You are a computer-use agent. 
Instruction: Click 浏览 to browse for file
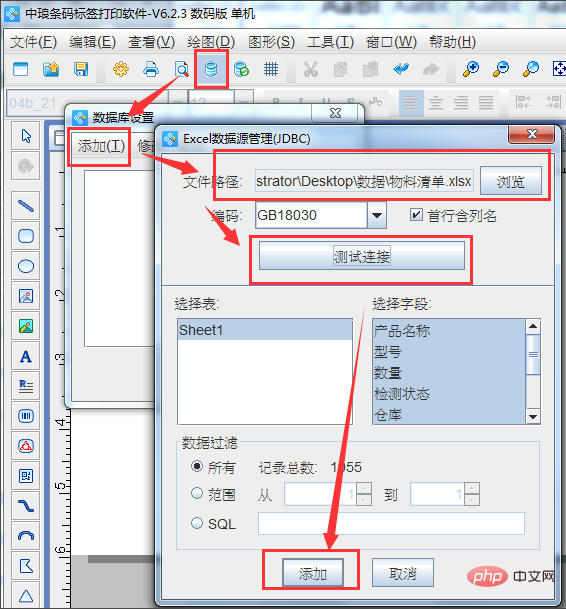[x=511, y=181]
